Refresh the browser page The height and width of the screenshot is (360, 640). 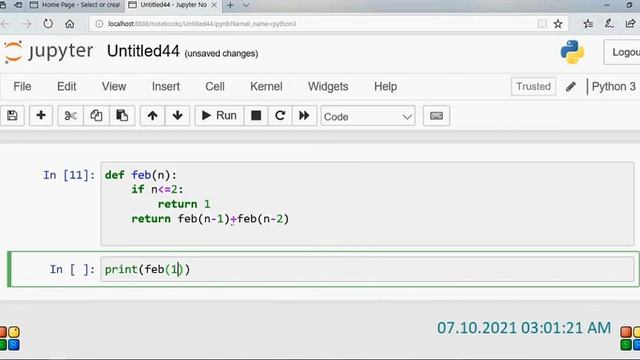click(48, 24)
